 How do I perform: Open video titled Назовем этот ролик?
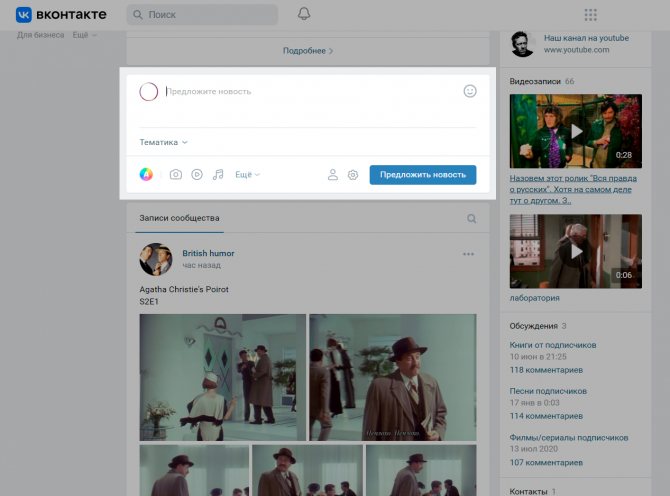573,189
